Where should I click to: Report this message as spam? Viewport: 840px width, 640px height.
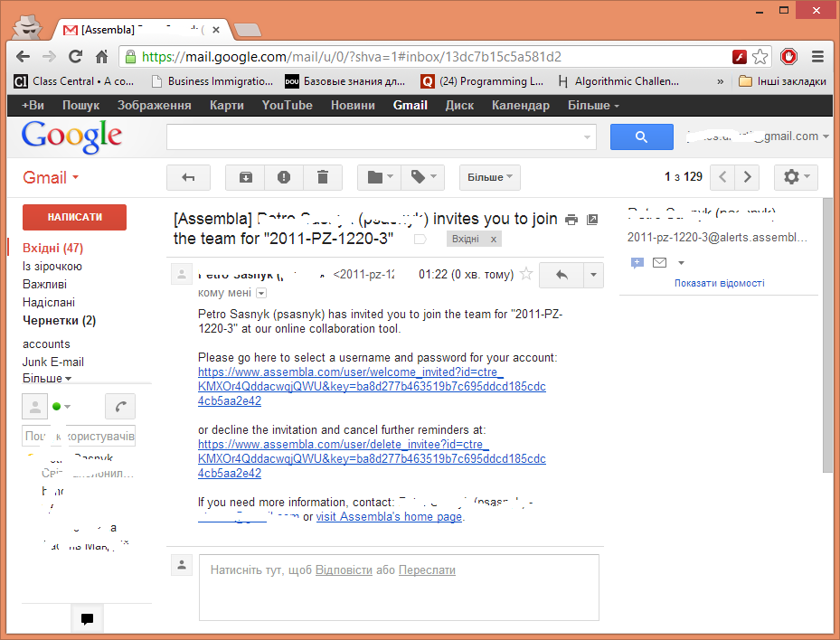pos(284,177)
